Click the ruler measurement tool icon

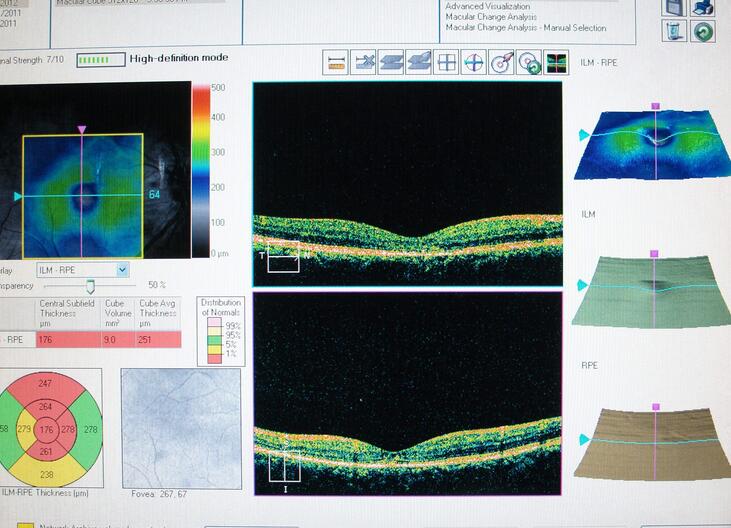[335, 62]
